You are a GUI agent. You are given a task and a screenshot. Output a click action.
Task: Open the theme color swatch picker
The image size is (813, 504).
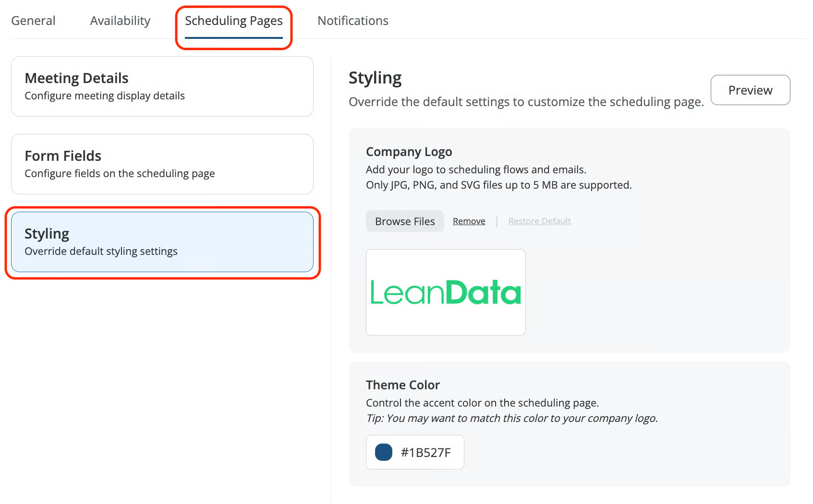coord(384,452)
